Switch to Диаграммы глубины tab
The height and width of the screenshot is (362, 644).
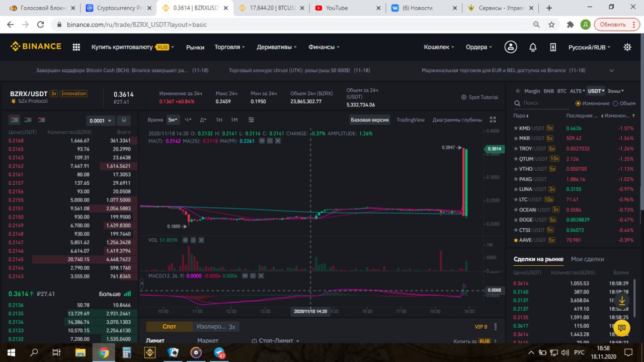(457, 120)
